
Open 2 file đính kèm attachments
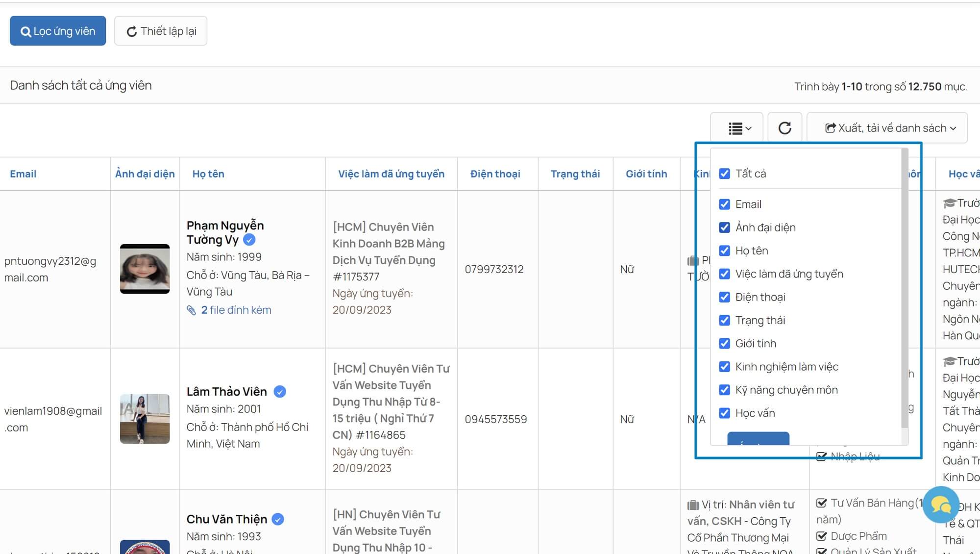coord(236,310)
